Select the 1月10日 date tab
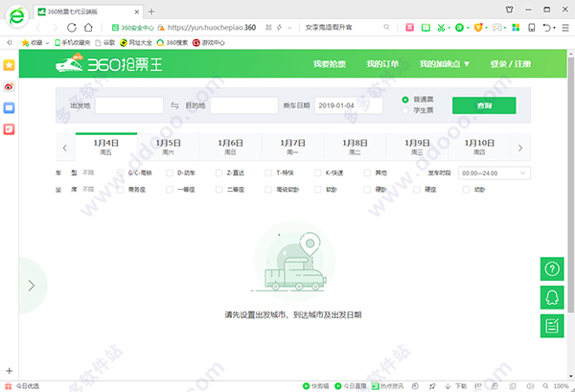The width and height of the screenshot is (575, 392). tap(479, 147)
